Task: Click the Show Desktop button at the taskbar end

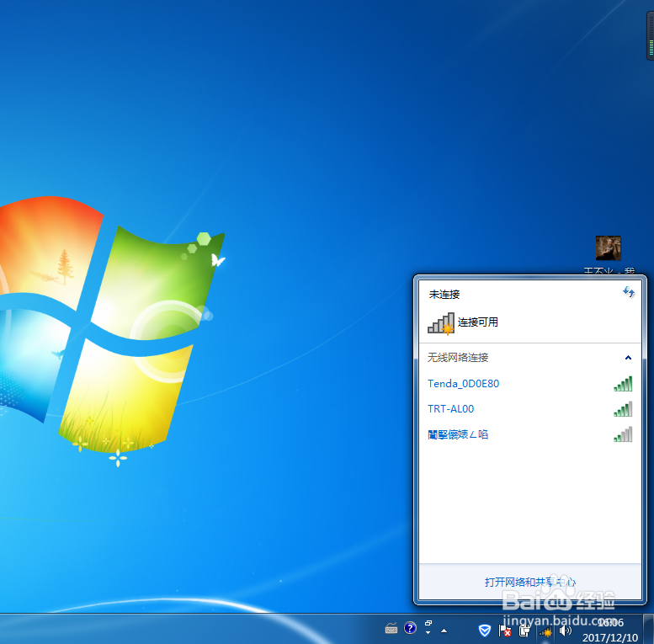Action: (x=649, y=629)
